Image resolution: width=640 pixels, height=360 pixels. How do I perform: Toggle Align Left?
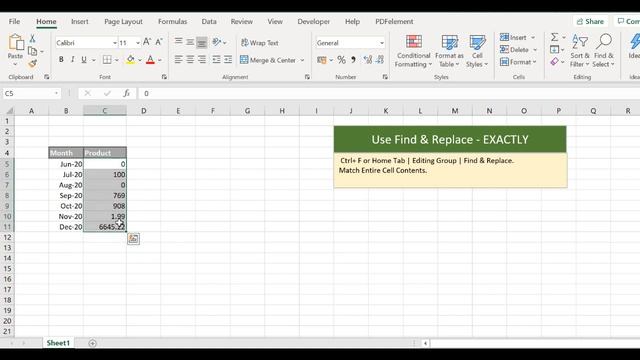[178, 60]
